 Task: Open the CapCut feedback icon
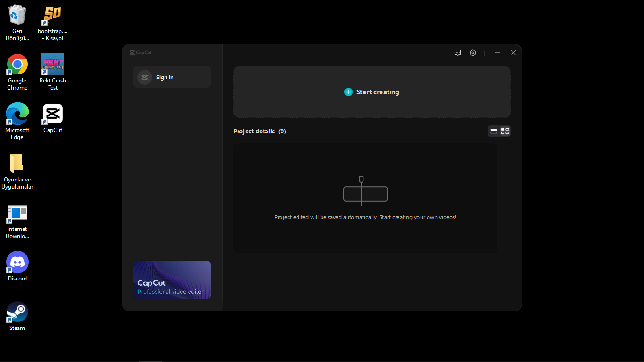pos(458,53)
